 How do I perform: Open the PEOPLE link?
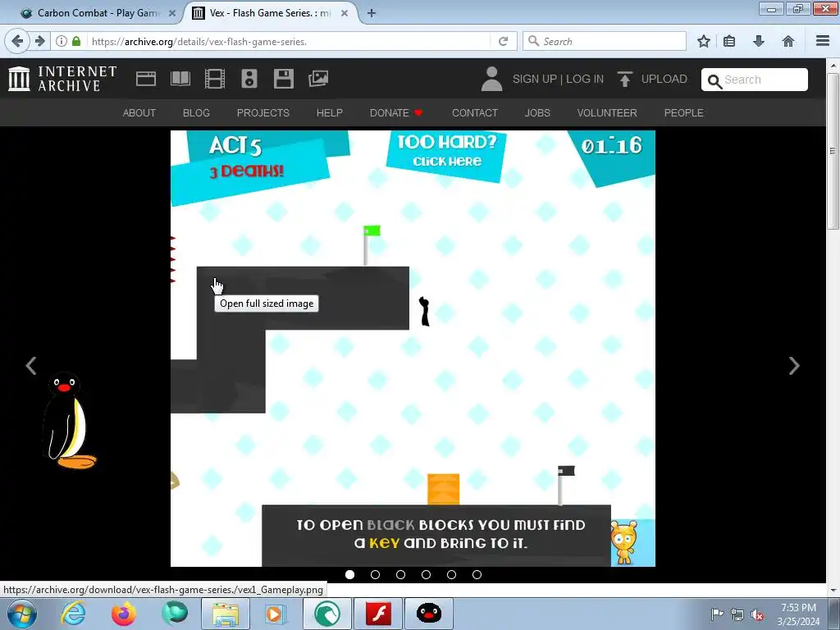point(683,113)
